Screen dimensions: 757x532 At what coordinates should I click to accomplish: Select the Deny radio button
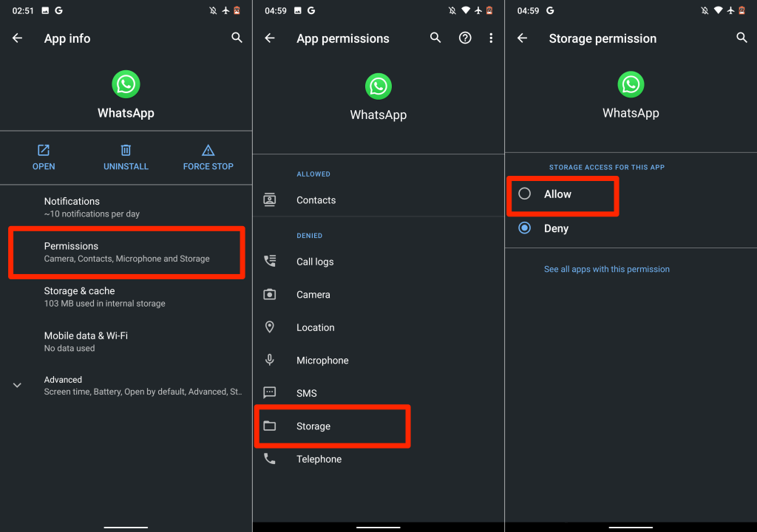click(x=525, y=228)
